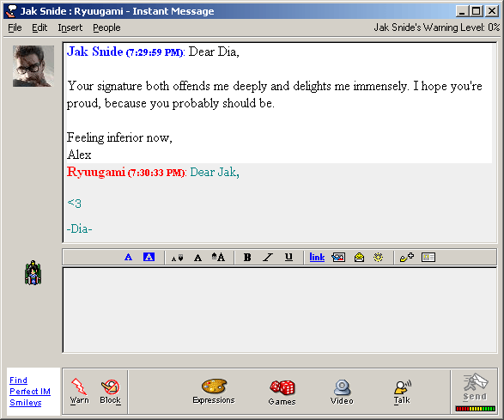Viewport: 504px width, 420px height.
Task: Click in the message input box
Action: (280, 310)
